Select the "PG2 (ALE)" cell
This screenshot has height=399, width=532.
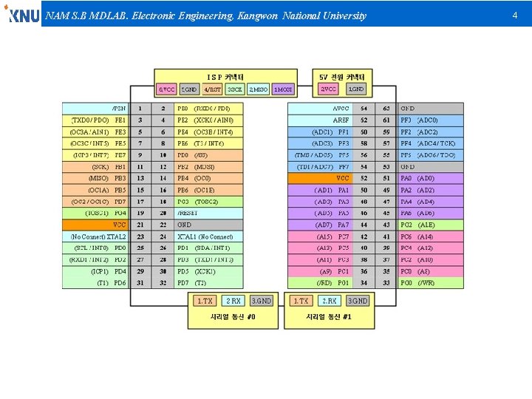431,225
